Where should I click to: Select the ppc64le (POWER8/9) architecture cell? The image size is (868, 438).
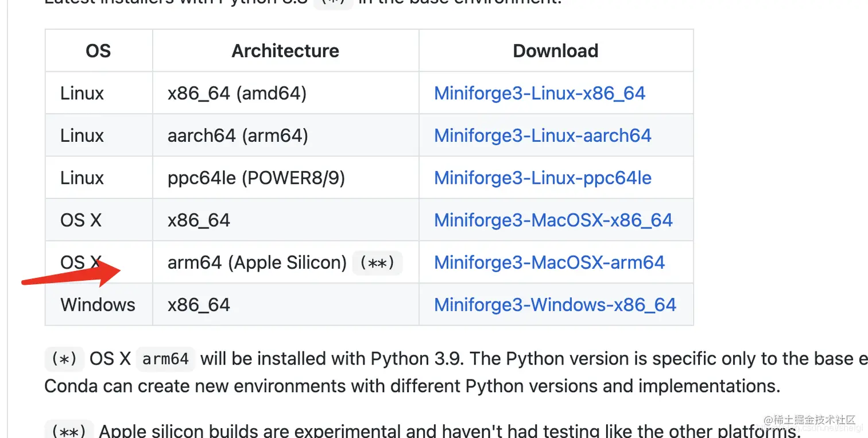pos(256,178)
